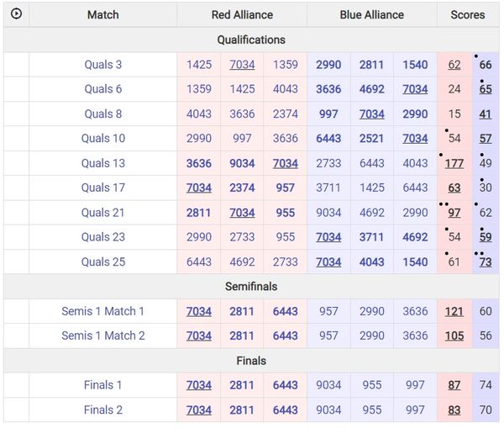This screenshot has width=504, height=428.
Task: Select team 2374 in the Quals 8 row
Action: pyautogui.click(x=285, y=114)
